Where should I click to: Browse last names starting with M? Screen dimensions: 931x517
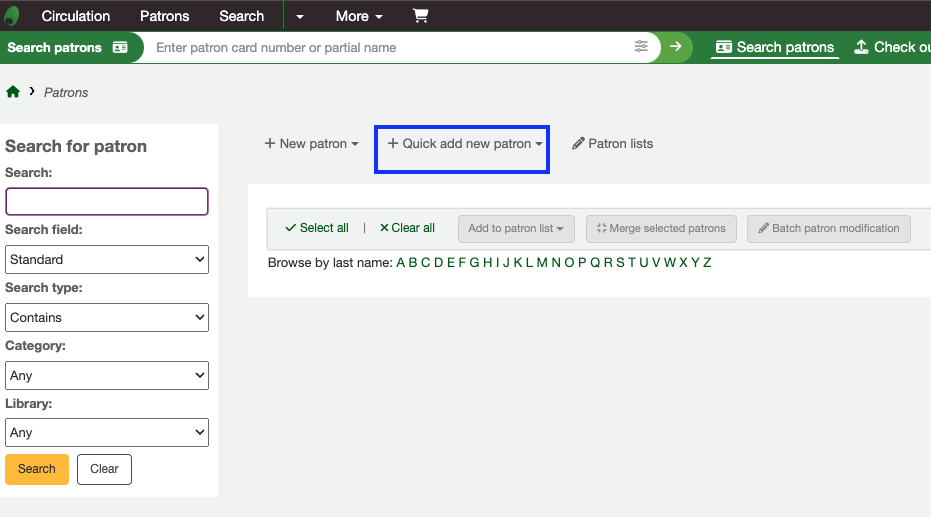542,263
